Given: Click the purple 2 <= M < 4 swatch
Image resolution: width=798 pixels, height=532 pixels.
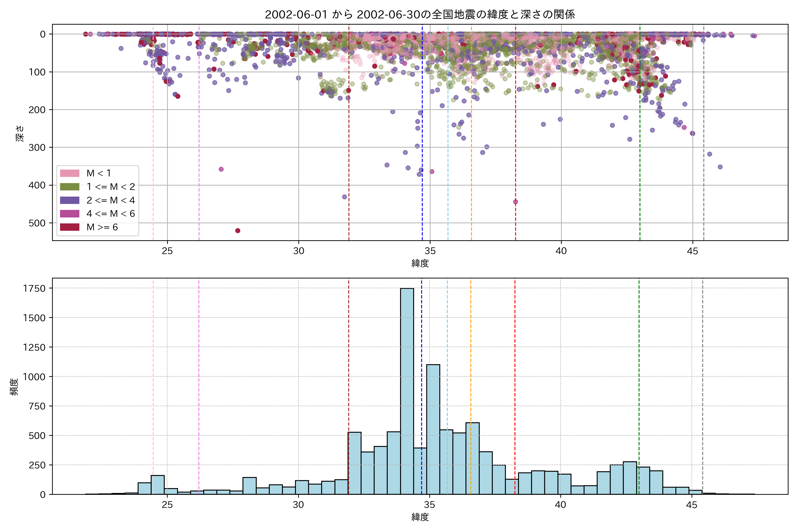Looking at the screenshot, I should pyautogui.click(x=70, y=200).
